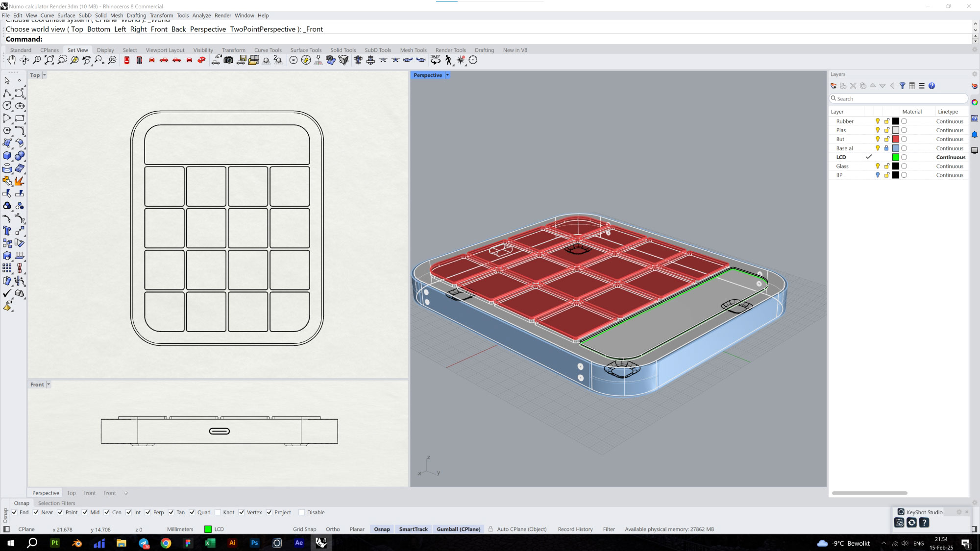Create a new layer in the Layers panel

pyautogui.click(x=833, y=86)
